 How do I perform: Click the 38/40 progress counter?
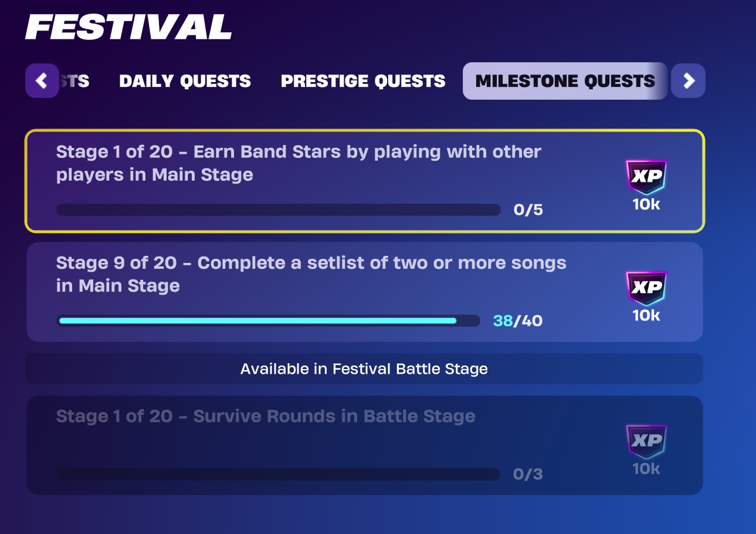click(x=518, y=321)
